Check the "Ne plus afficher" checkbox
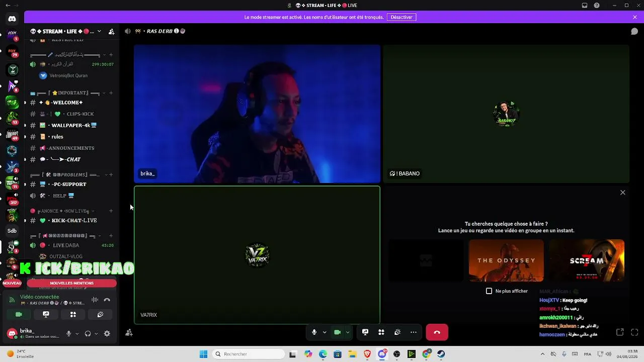Screen dimensions: 644x362 pos(489,291)
